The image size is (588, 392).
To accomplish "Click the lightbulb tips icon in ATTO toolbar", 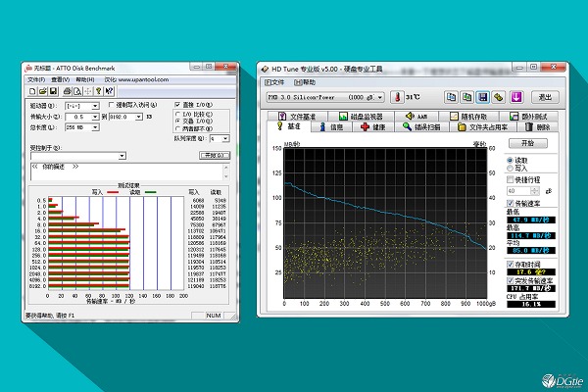I will point(99,91).
